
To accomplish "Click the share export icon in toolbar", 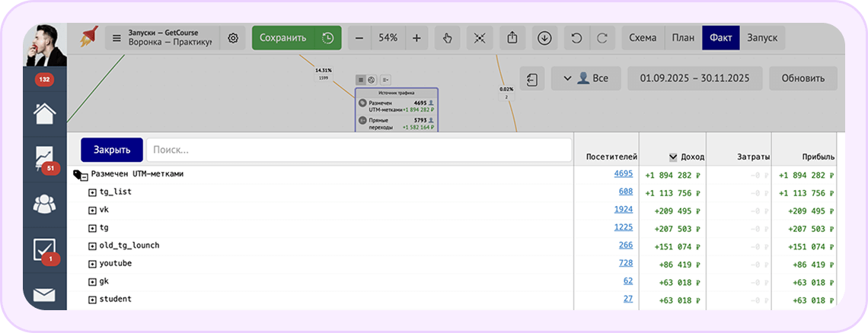I will 512,38.
